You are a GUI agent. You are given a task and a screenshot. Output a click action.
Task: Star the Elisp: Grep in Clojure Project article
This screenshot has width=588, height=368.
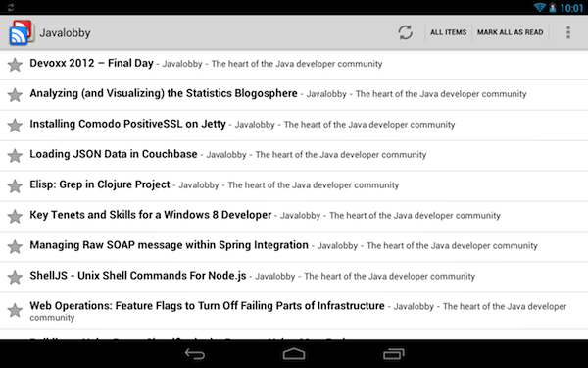15,186
